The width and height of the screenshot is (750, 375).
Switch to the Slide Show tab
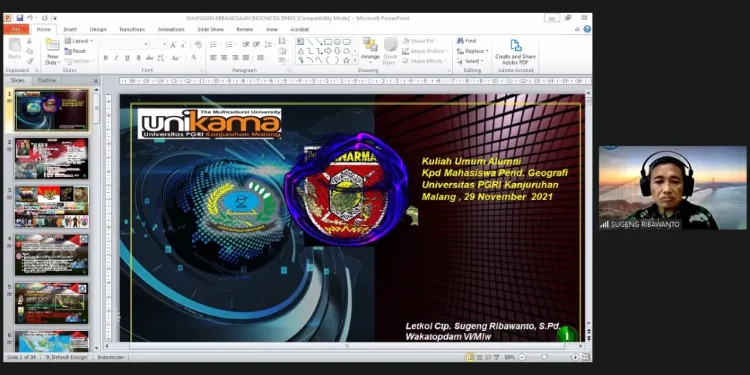(211, 29)
